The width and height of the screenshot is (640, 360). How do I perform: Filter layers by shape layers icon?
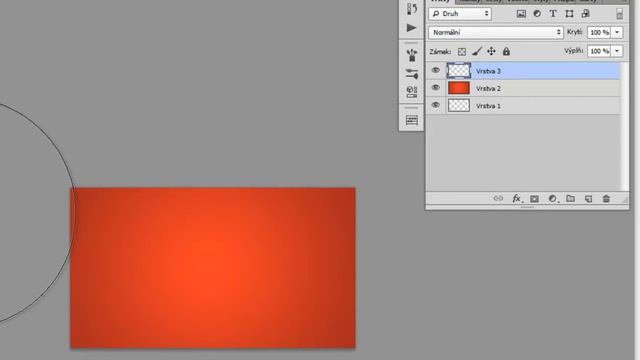coord(569,13)
